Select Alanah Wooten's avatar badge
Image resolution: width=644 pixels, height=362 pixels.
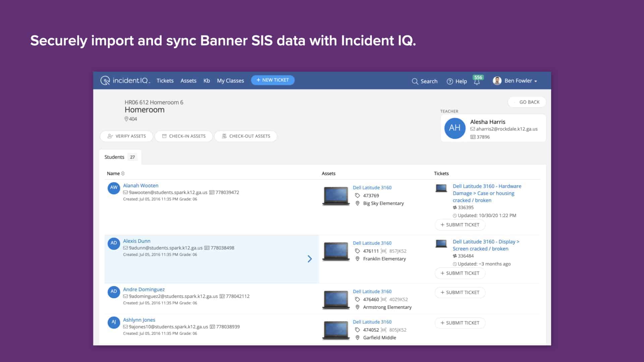[x=114, y=188]
